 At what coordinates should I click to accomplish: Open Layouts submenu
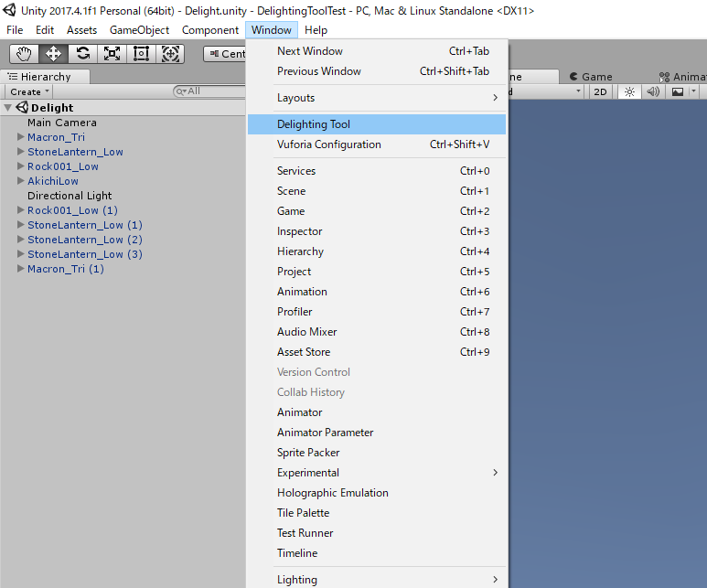[377, 98]
